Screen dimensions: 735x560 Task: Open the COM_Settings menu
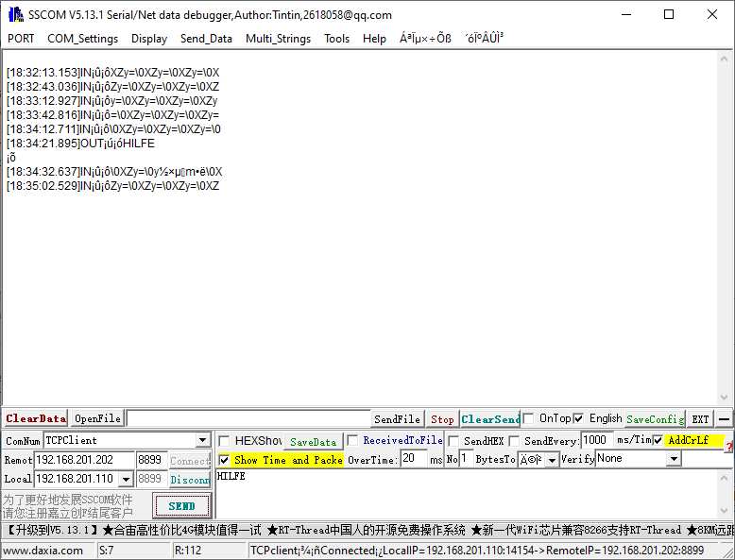[83, 39]
